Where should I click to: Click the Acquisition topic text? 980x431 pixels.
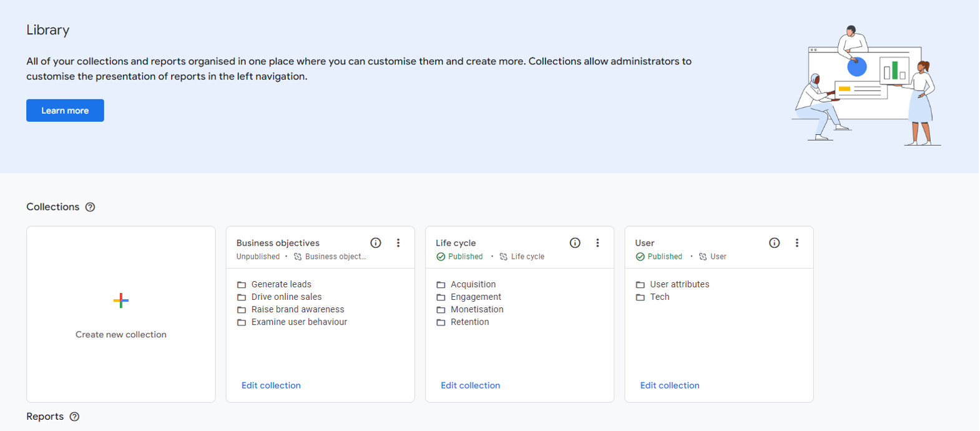tap(473, 284)
